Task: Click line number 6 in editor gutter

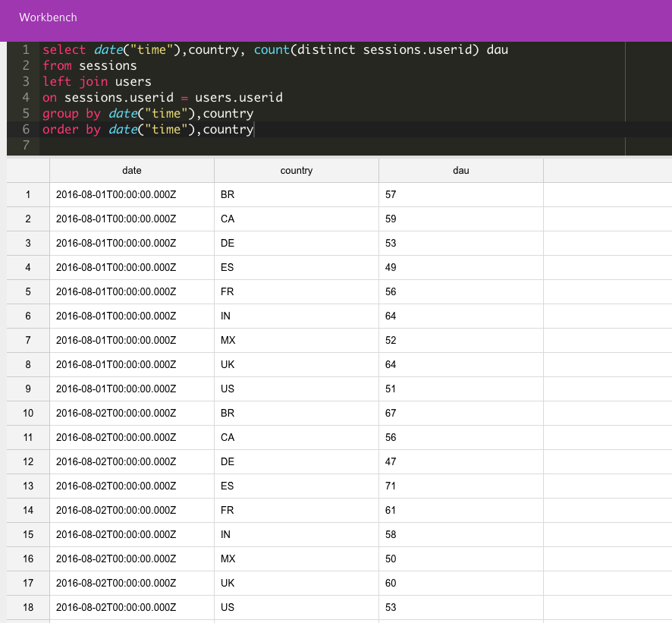Action: pos(26,130)
